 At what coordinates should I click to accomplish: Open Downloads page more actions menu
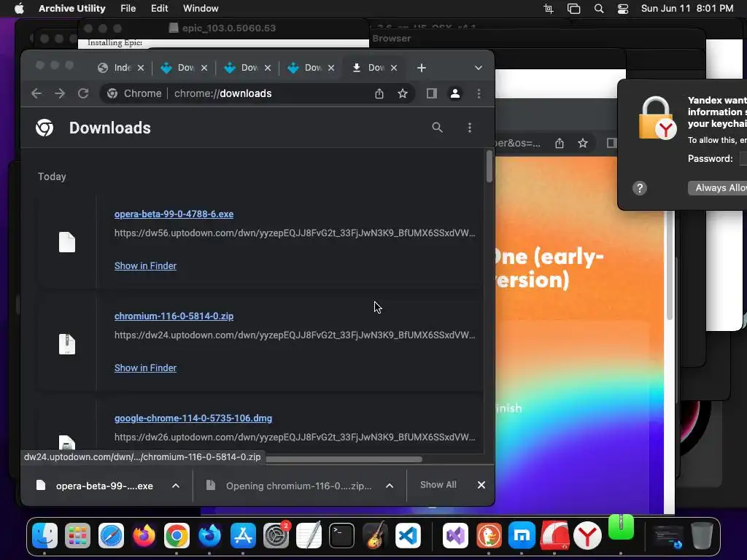click(470, 128)
